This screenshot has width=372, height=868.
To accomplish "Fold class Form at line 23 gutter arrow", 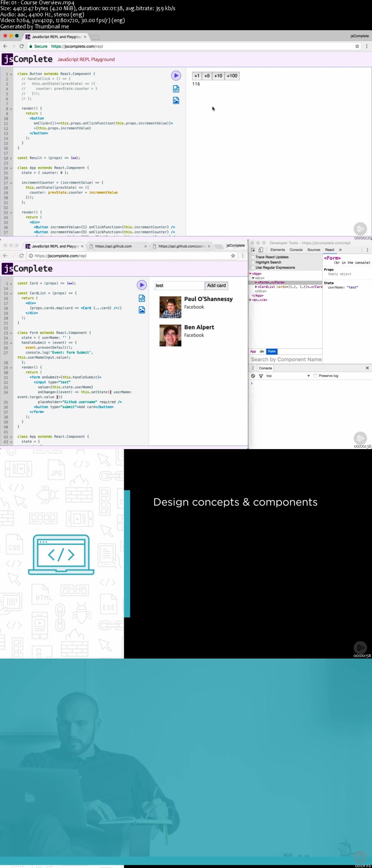I will point(11,333).
